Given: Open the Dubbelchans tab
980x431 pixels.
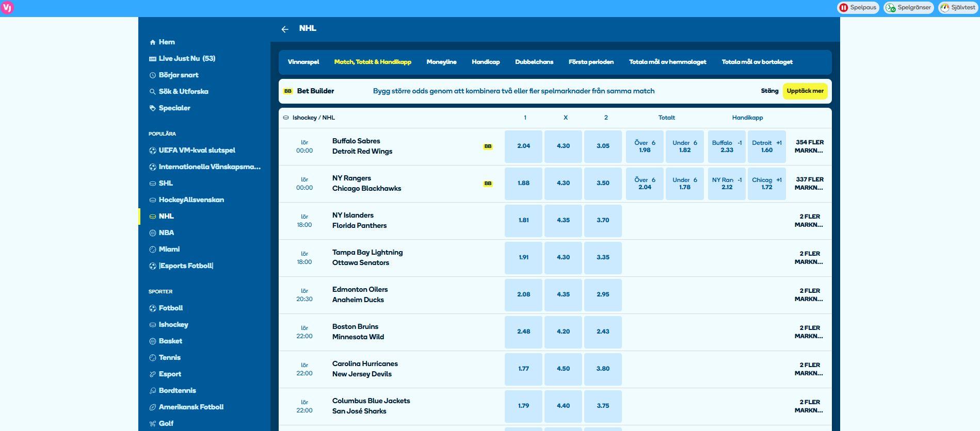Looking at the screenshot, I should pyautogui.click(x=534, y=62).
